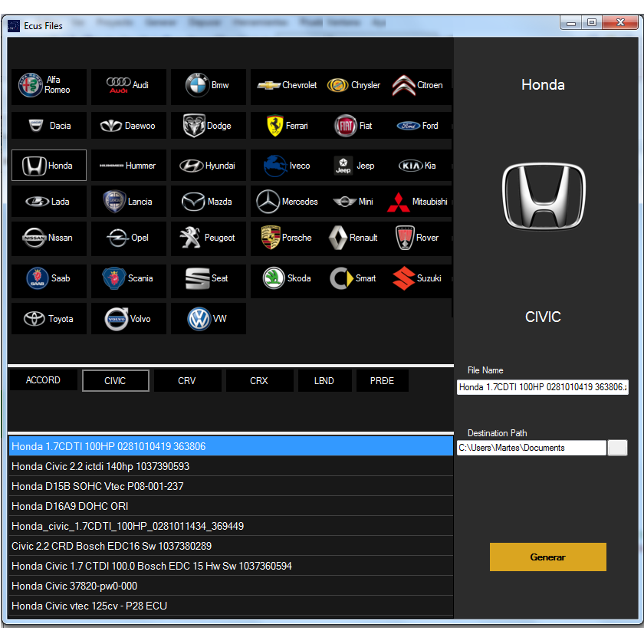Select Honda Civic 37820-pw0-000 file

tap(231, 586)
